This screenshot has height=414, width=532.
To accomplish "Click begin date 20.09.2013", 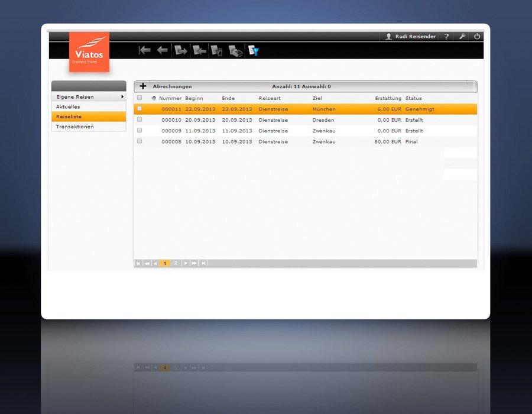I will (200, 120).
